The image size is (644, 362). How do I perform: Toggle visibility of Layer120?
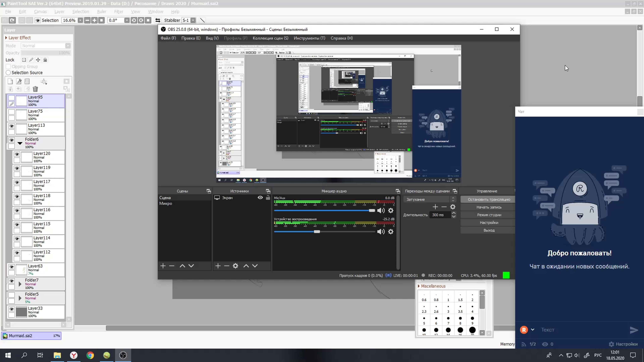coord(17,154)
